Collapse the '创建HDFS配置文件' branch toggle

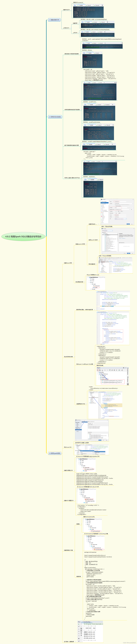pos(75,501)
